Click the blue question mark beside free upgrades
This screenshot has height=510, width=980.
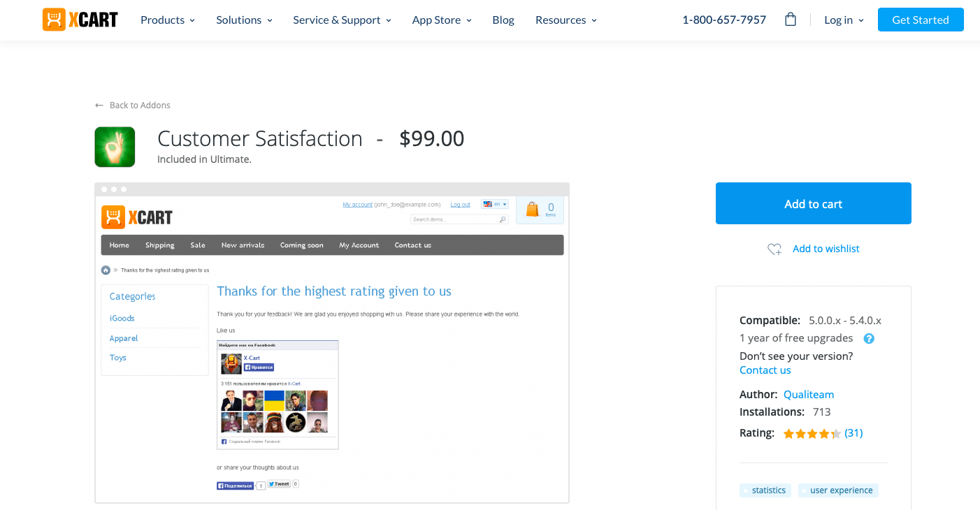(x=868, y=338)
